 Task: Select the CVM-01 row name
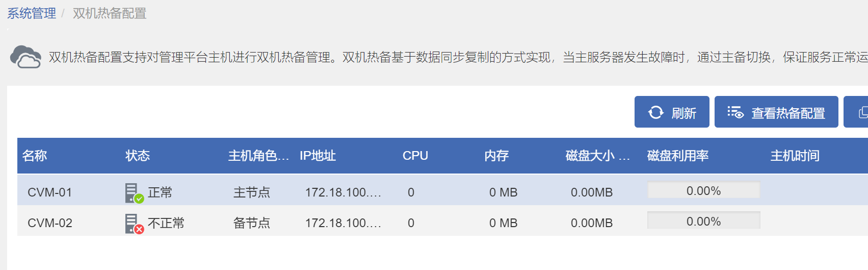click(49, 192)
